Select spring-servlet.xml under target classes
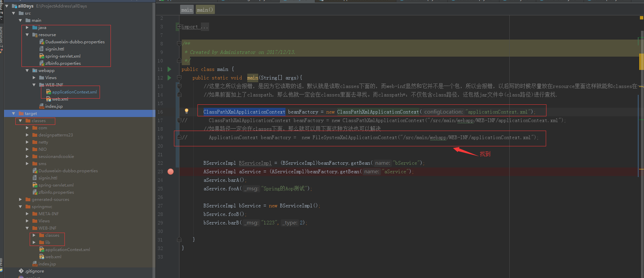 tap(56, 185)
